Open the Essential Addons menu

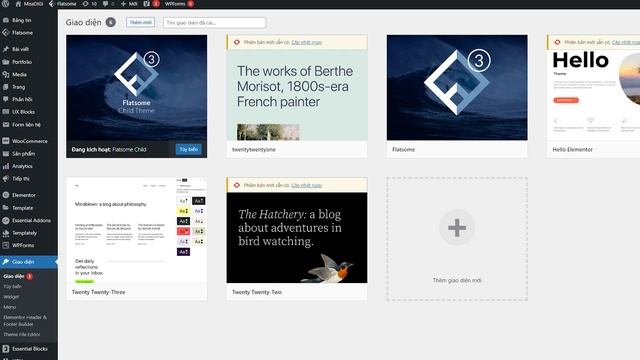[29, 220]
